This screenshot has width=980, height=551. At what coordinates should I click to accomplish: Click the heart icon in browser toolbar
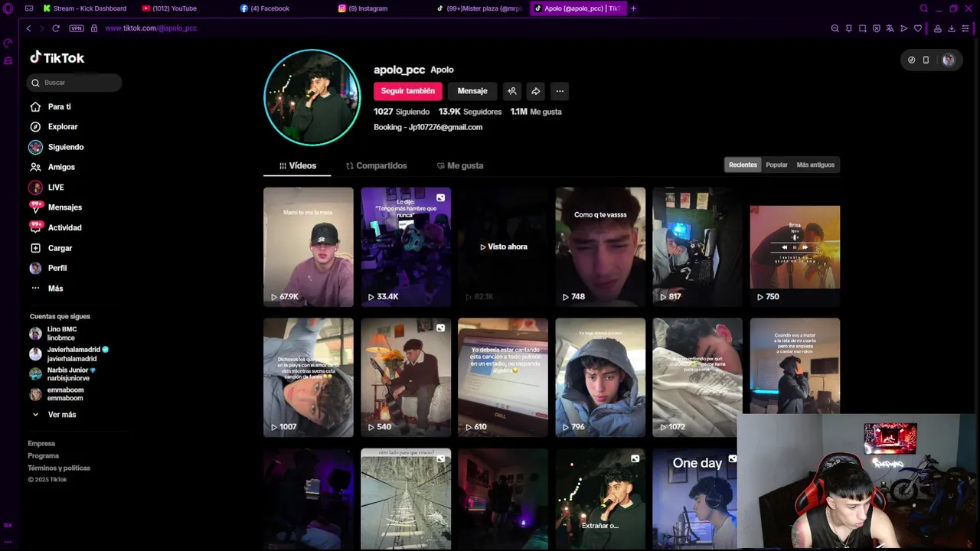click(918, 28)
